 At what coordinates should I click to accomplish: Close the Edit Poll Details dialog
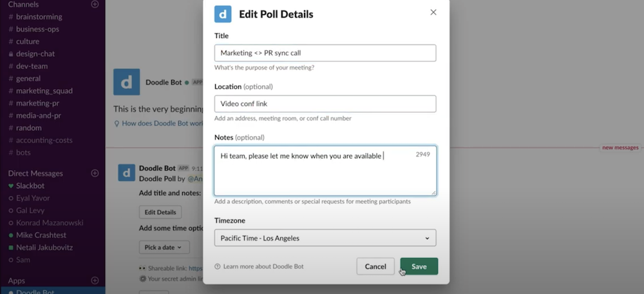[433, 12]
